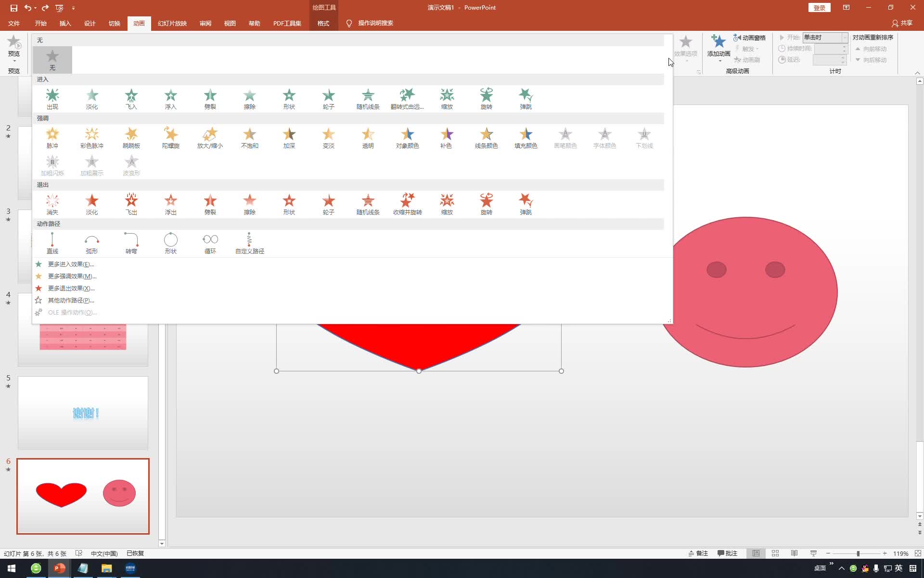This screenshot has height=578, width=924.
Task: Pick the 劈裂 entrance effect
Action: coord(210,99)
